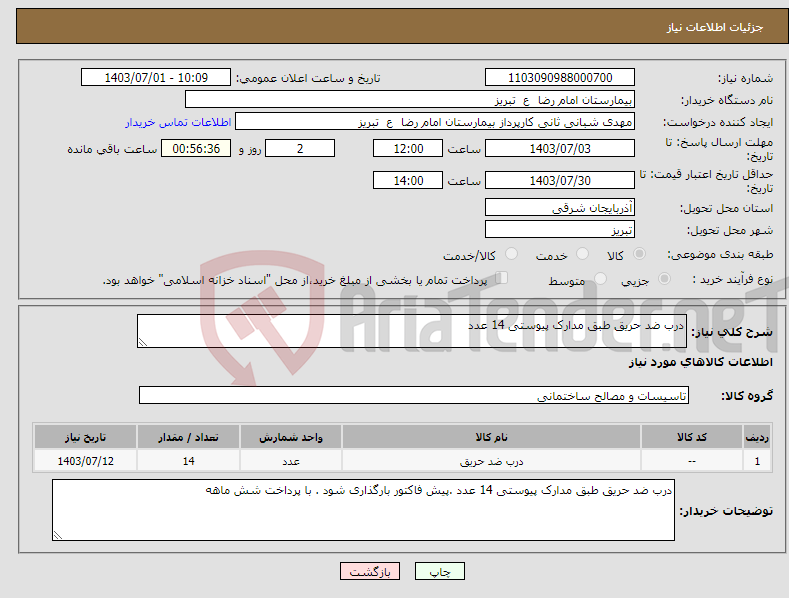Click the unit cell عدد
This screenshot has height=598, width=789.
point(291,461)
